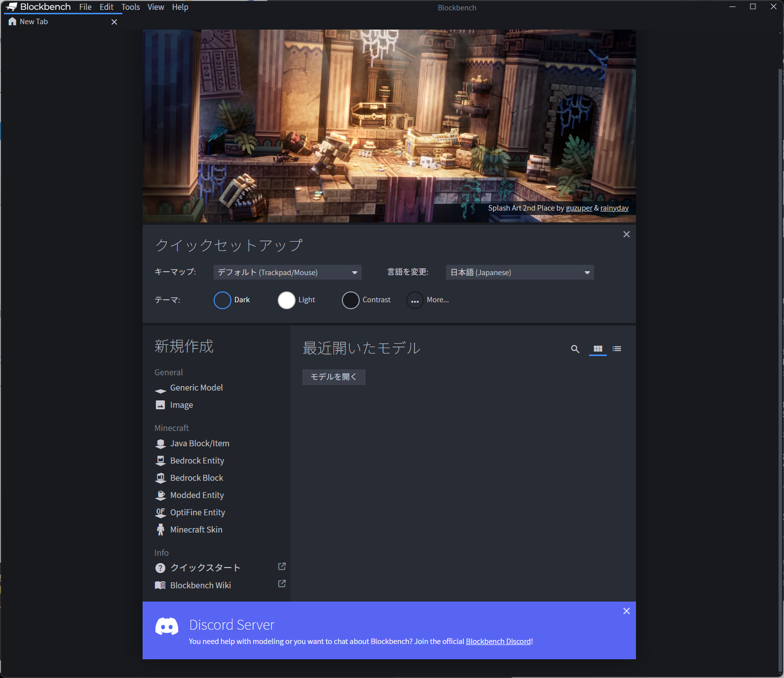The height and width of the screenshot is (678, 784).
Task: Minimize the Blockbench window
Action: click(733, 6)
